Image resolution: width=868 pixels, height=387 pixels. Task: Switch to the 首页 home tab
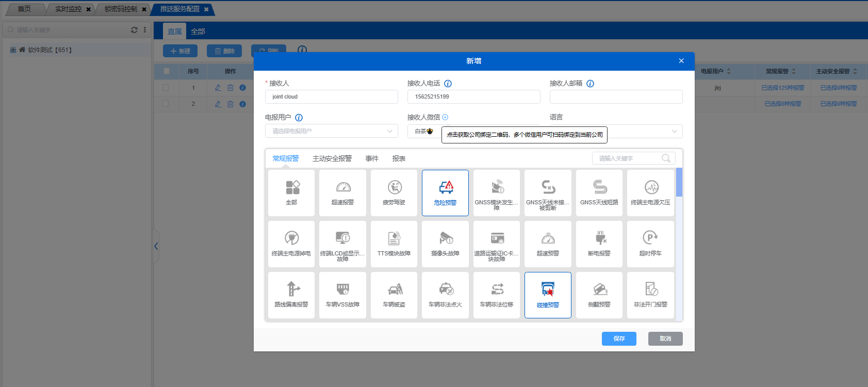point(24,9)
